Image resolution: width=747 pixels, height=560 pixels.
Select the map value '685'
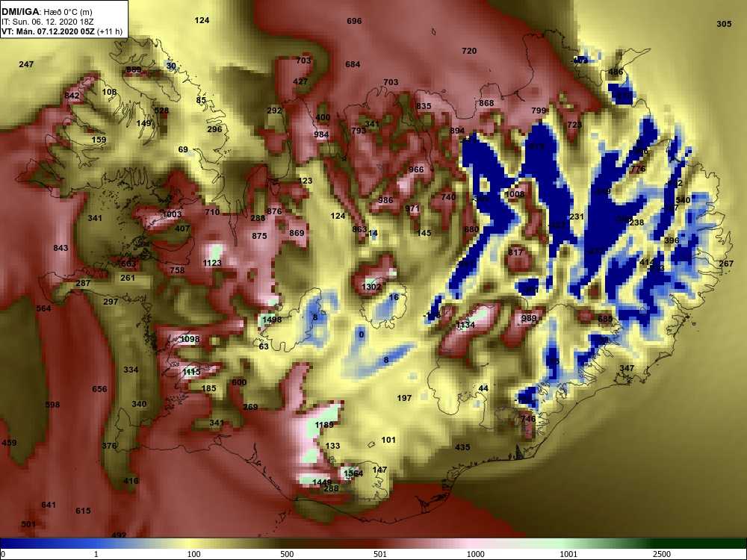605,319
